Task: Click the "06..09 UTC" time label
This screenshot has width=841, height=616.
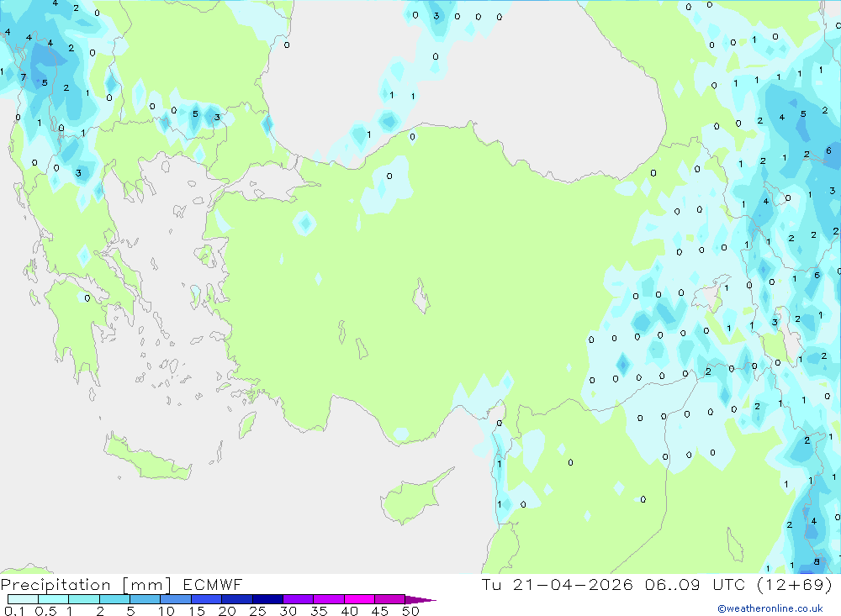Action: click(696, 585)
